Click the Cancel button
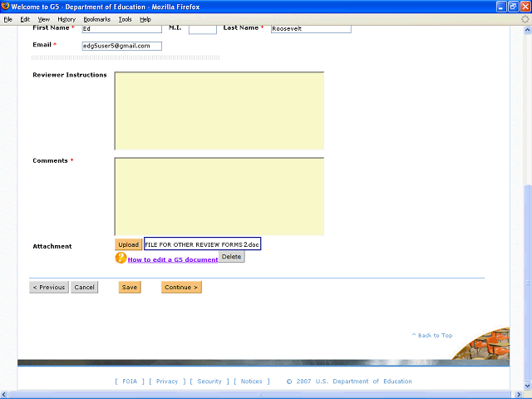The image size is (532, 399). [84, 287]
